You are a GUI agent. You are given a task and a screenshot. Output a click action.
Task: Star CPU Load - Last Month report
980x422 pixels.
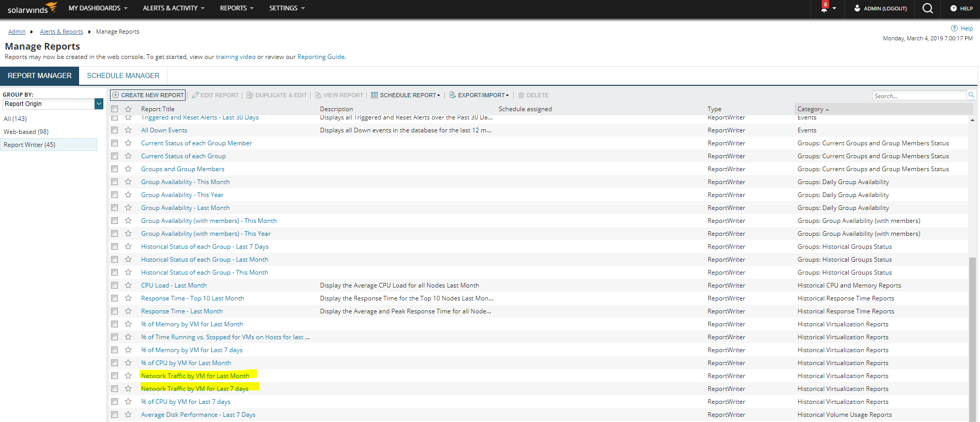click(128, 285)
